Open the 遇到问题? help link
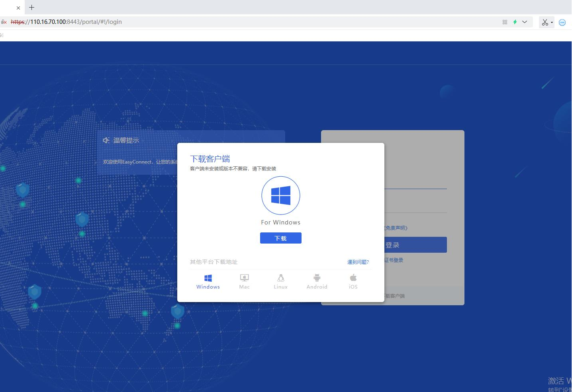The width and height of the screenshot is (572, 392). tap(358, 262)
